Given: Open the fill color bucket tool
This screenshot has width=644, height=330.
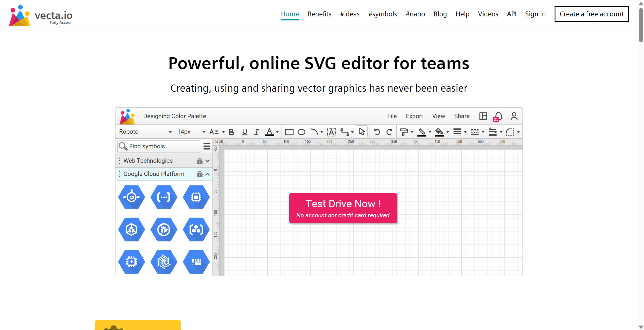Looking at the screenshot, I should [439, 132].
